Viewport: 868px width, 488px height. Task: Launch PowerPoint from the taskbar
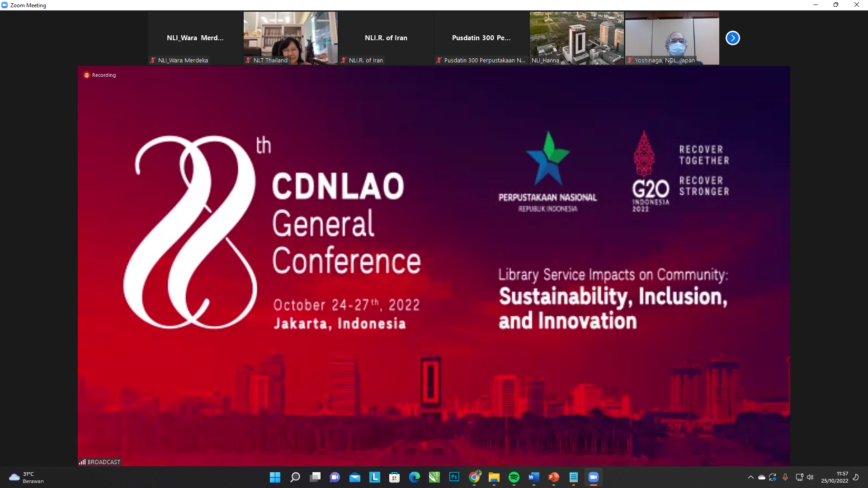coord(554,477)
